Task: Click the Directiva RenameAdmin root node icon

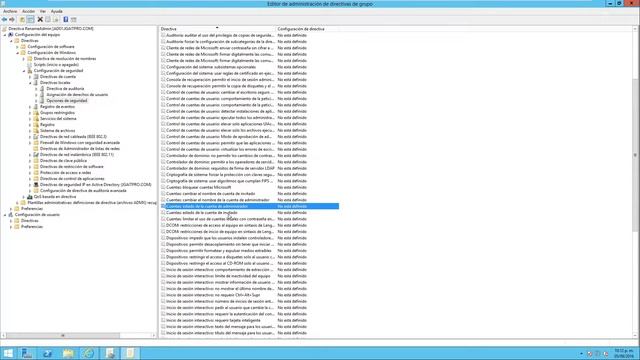Action: point(4,29)
